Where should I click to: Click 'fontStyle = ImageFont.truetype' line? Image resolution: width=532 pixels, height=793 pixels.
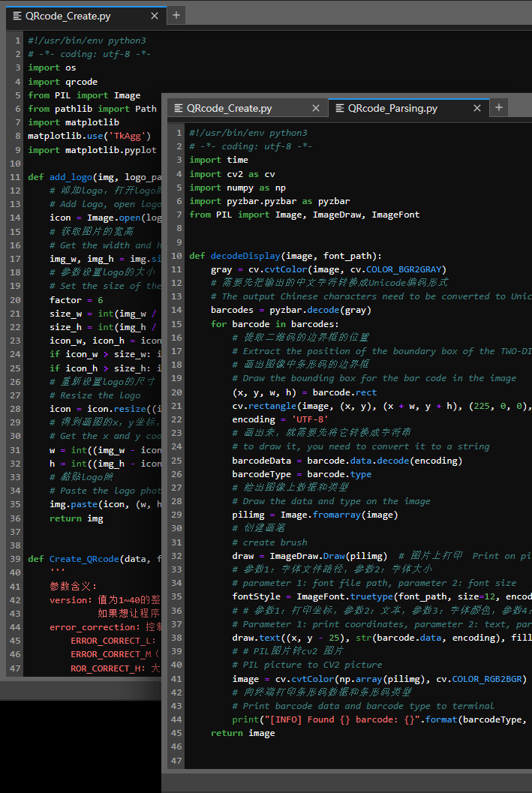click(382, 596)
